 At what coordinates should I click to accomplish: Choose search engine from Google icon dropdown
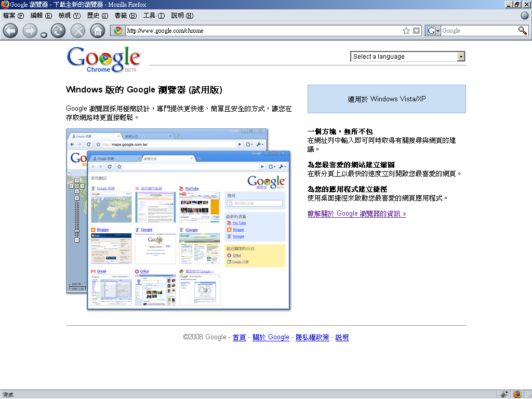tap(433, 31)
